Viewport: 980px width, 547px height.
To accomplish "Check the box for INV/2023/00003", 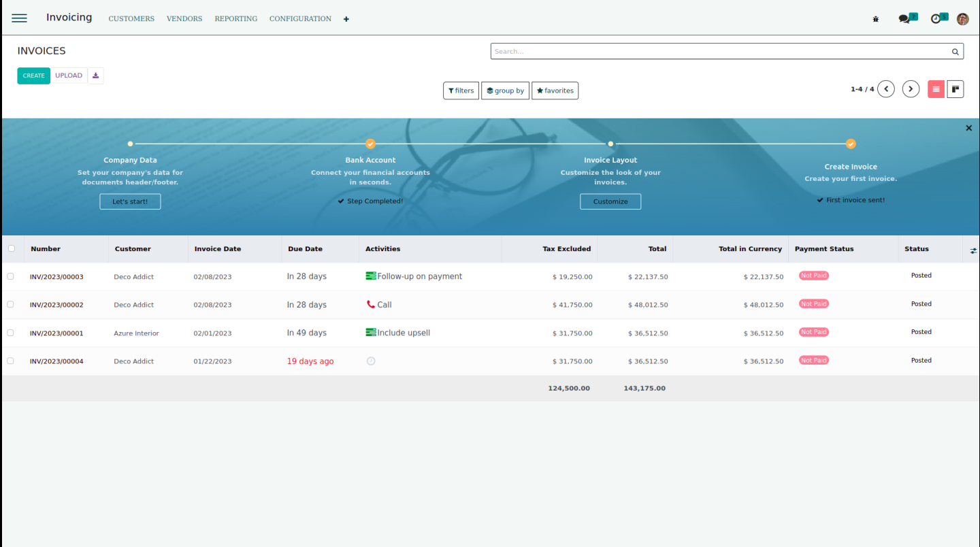I will [x=10, y=276].
